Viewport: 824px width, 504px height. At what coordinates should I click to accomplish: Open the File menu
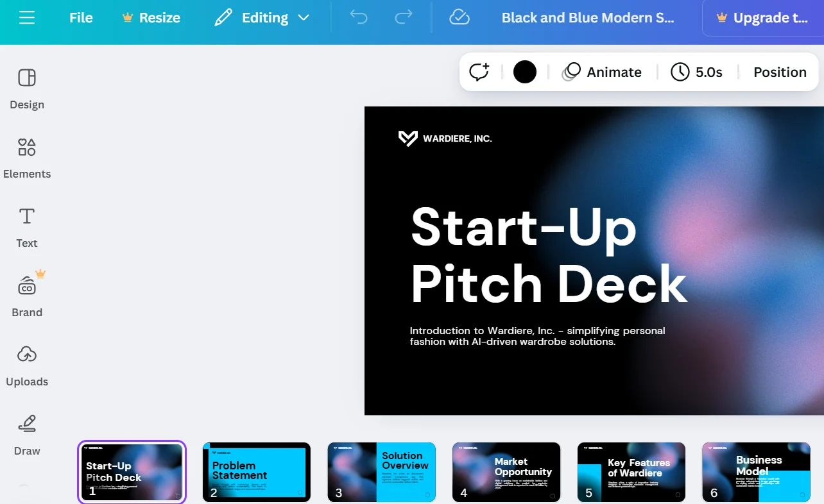tap(81, 18)
